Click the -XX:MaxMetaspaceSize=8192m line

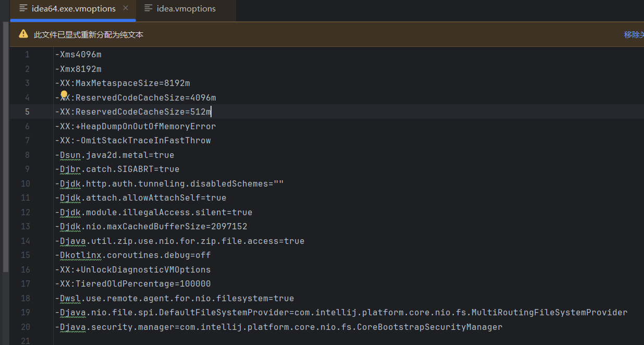point(122,82)
